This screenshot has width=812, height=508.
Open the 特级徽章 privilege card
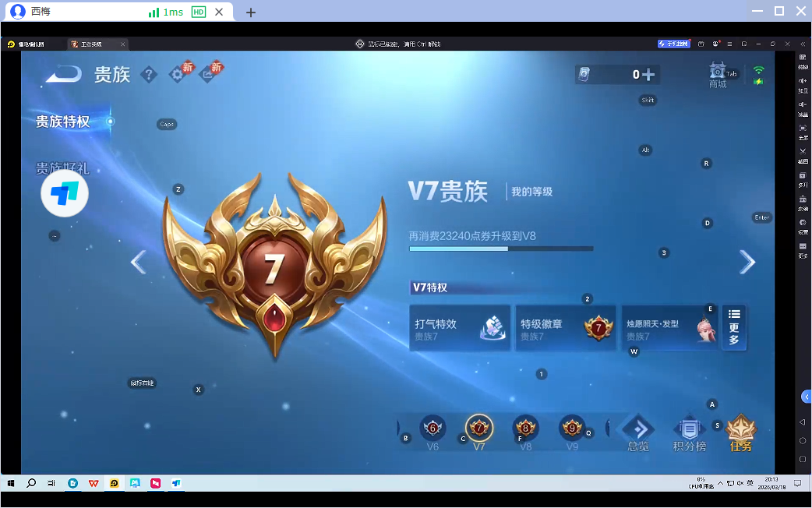point(565,327)
